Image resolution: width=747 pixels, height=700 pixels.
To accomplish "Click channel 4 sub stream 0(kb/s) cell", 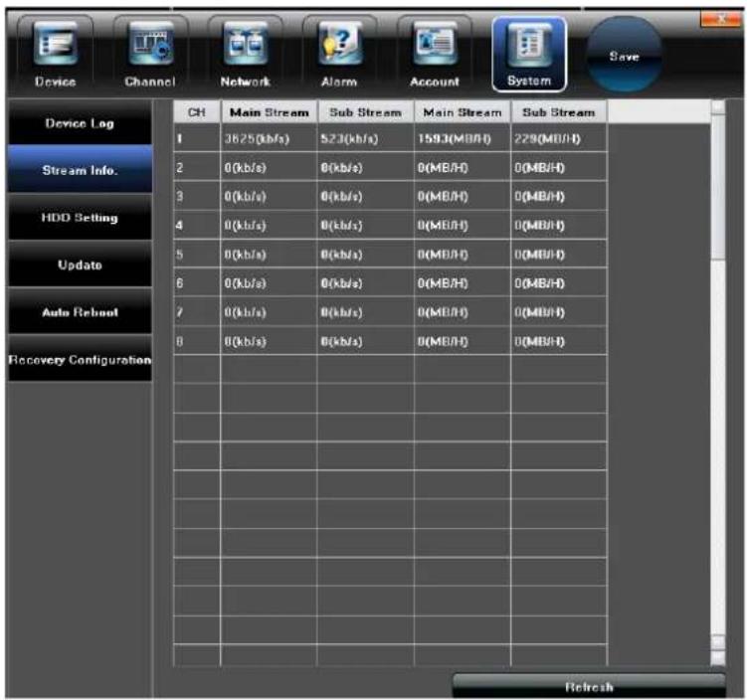I will 365,226.
